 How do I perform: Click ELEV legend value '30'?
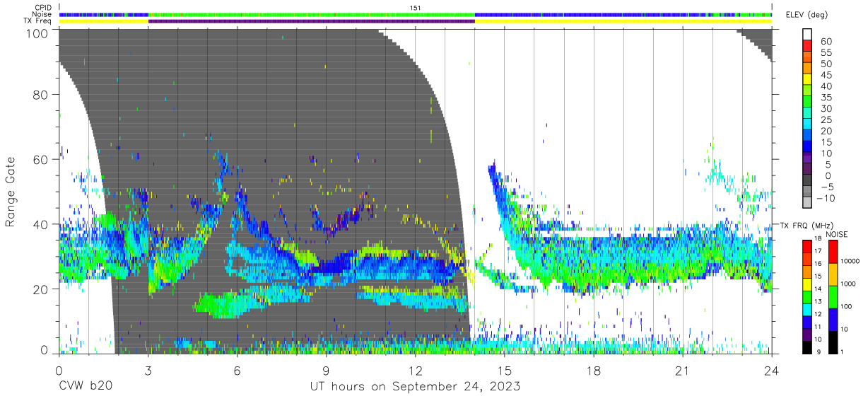pos(826,108)
